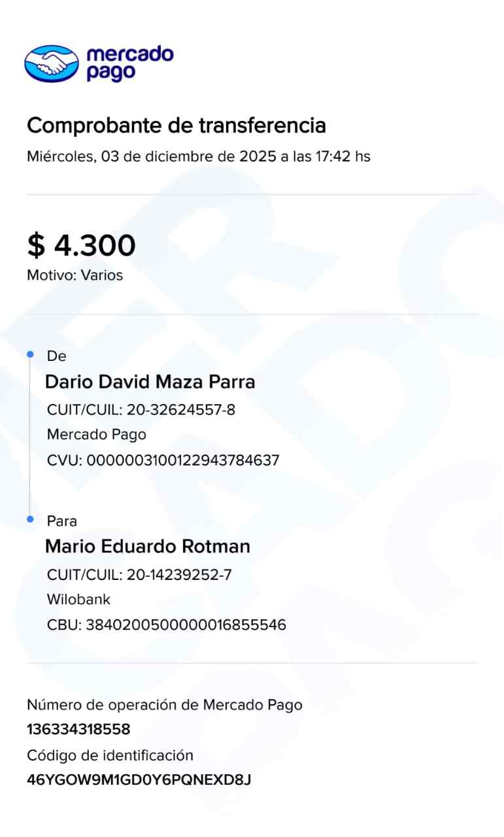Select the Comprobante de transferencia heading
The width and height of the screenshot is (504, 837).
(x=176, y=125)
